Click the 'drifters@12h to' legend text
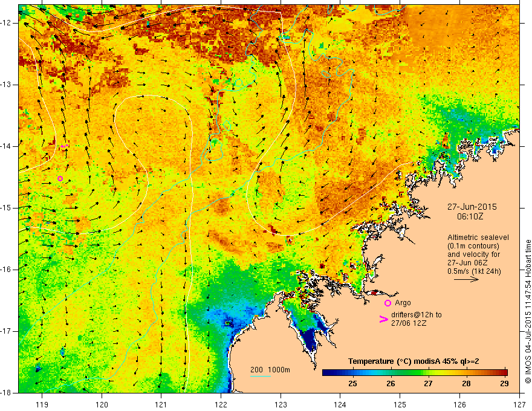532x411 pixels. click(x=417, y=315)
